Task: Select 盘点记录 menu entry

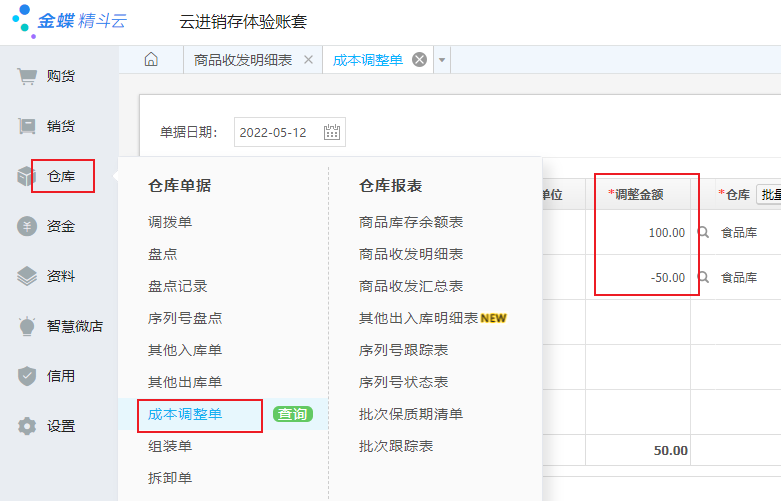Action: (178, 286)
